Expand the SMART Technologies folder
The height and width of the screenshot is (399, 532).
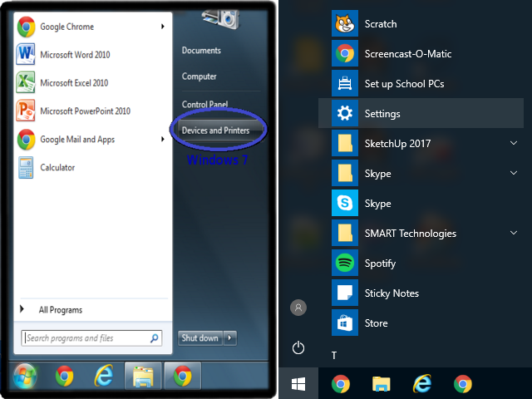coord(514,234)
